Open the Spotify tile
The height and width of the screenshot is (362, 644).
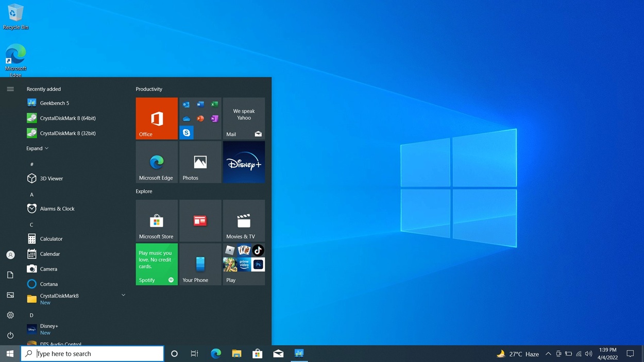(156, 264)
